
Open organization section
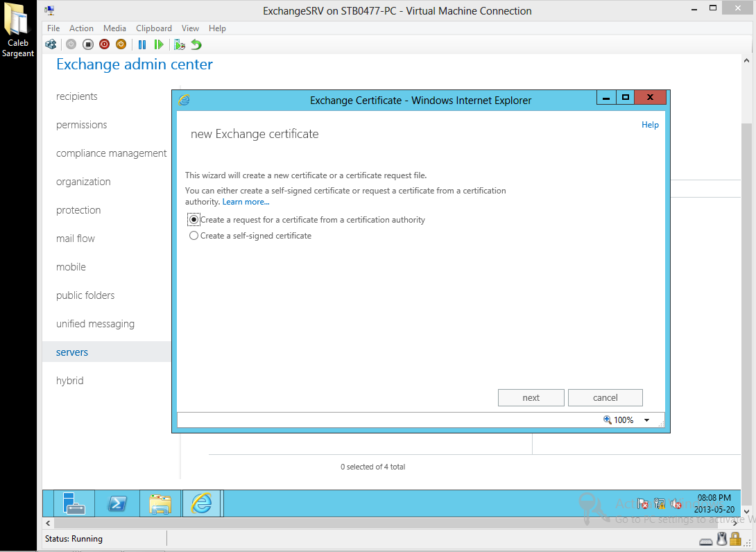pyautogui.click(x=83, y=181)
